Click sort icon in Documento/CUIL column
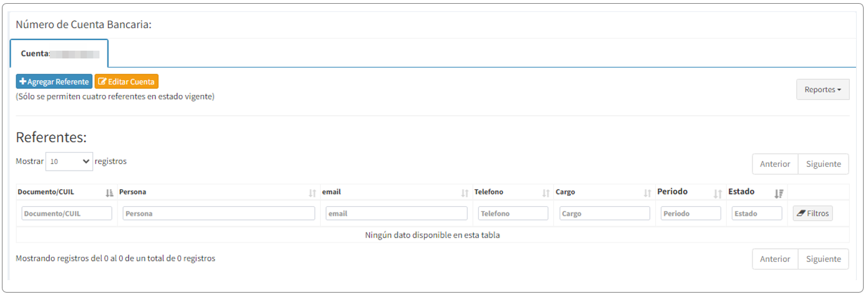 point(110,193)
